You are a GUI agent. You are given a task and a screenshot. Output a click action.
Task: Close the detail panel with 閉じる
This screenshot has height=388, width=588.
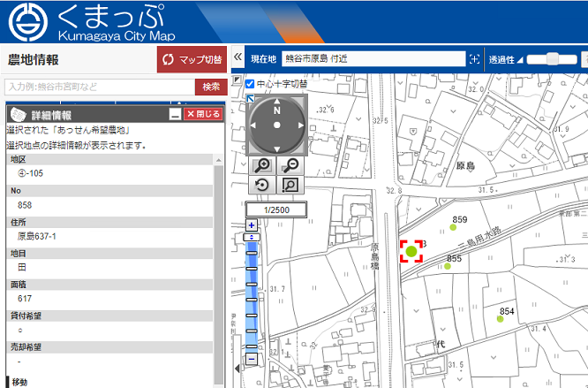(203, 114)
